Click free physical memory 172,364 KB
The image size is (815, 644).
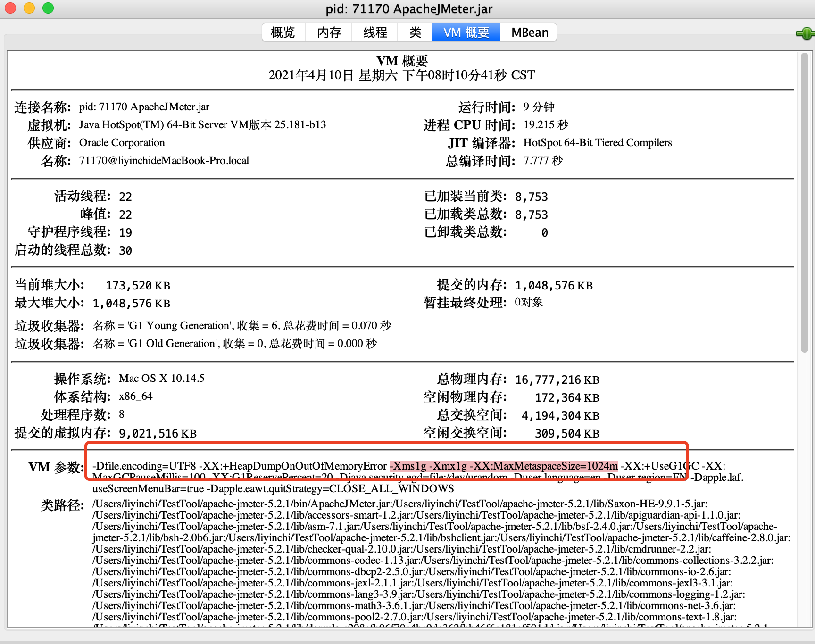pyautogui.click(x=567, y=398)
